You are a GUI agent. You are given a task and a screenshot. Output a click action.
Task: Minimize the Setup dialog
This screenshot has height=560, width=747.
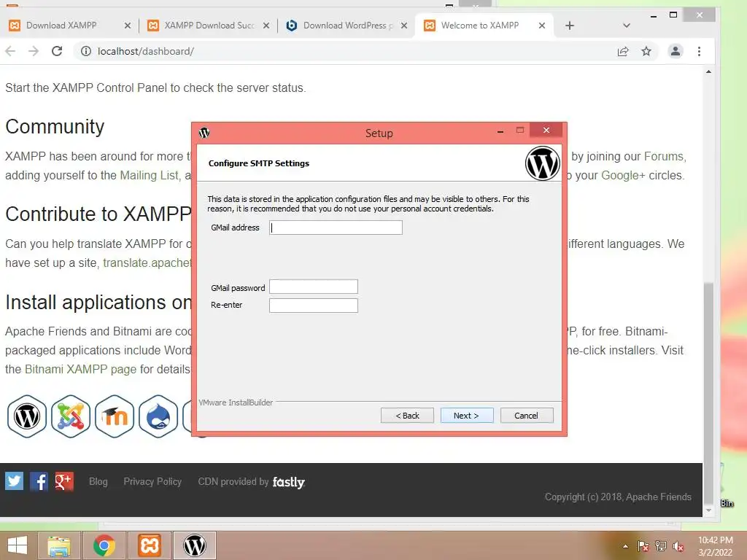click(500, 131)
